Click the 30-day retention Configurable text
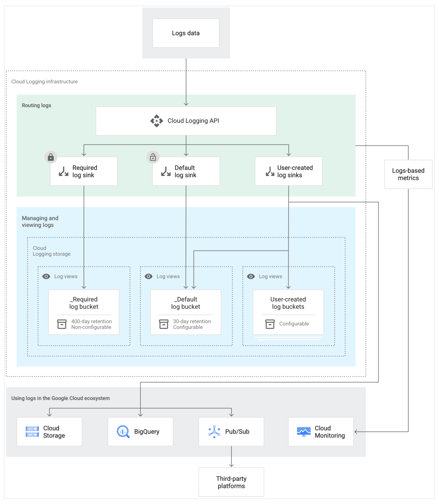 pyautogui.click(x=192, y=324)
